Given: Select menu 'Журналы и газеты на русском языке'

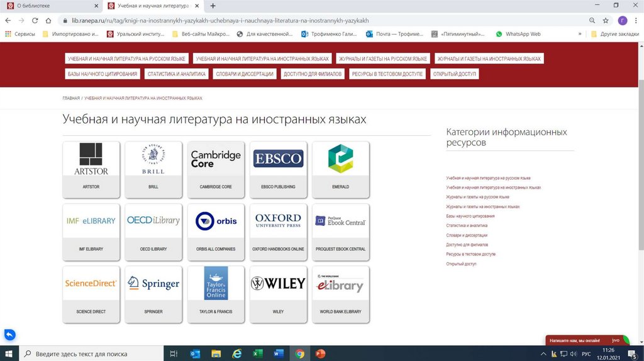Looking at the screenshot, I should tap(383, 58).
